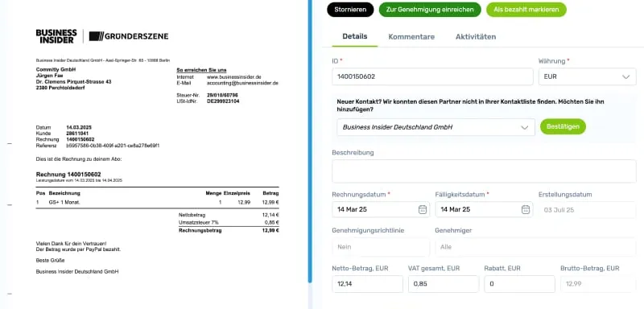The height and width of the screenshot is (309, 644).
Task: Click the Steuer-Nr. 29/010/60796 value
Action: (222, 95)
